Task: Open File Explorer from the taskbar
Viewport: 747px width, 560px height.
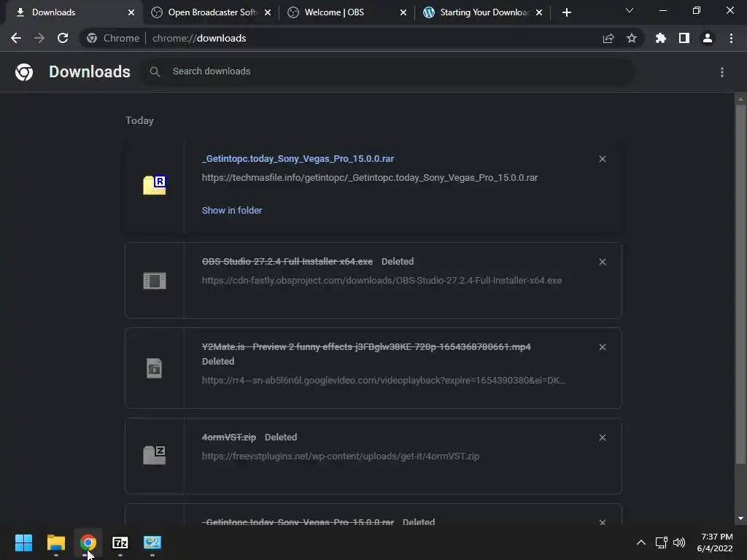Action: (x=55, y=542)
